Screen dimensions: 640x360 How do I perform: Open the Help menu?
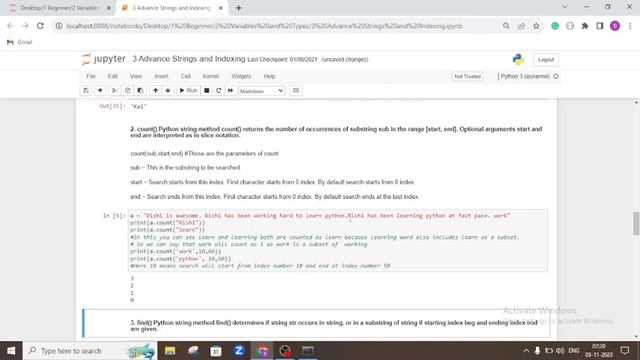click(x=269, y=76)
